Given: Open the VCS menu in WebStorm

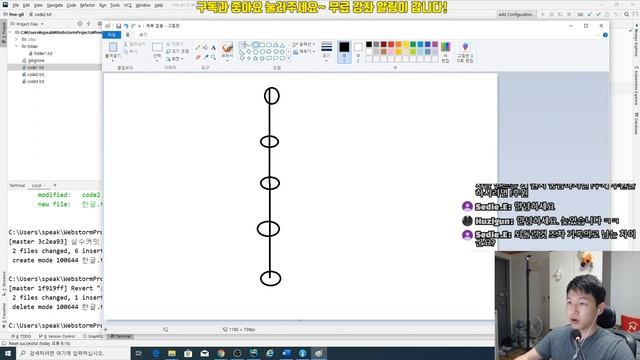Looking at the screenshot, I should (x=128, y=5).
